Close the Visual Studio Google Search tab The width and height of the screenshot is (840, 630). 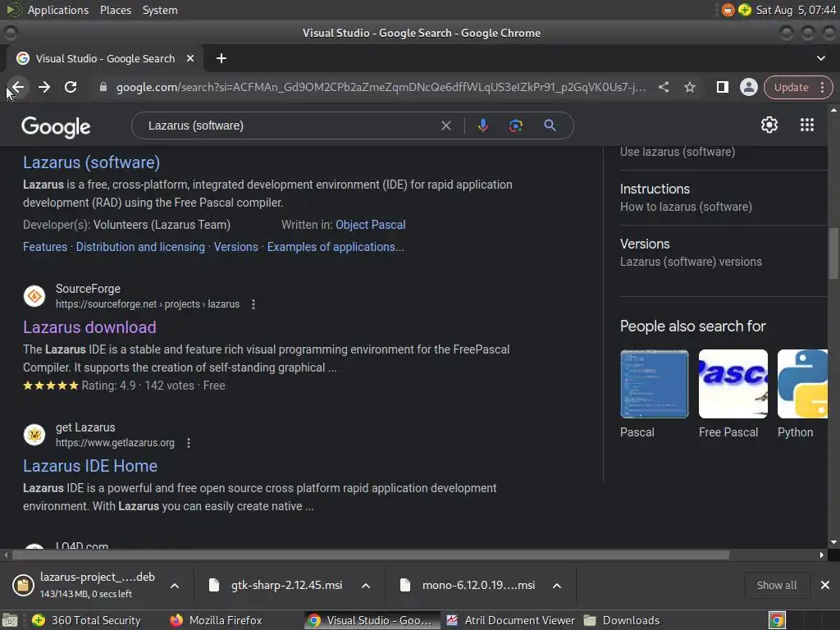tap(190, 58)
